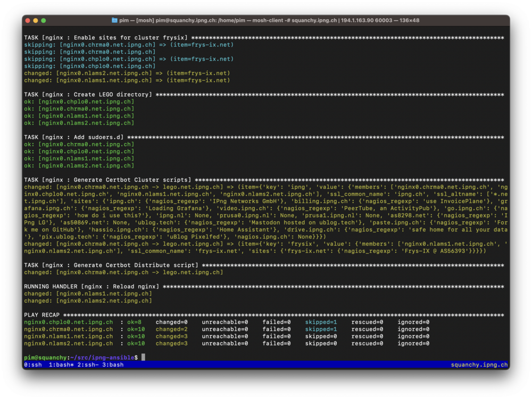This screenshot has height=399, width=532.
Task: Click the Create LEGO directory task header
Action: click(88, 95)
